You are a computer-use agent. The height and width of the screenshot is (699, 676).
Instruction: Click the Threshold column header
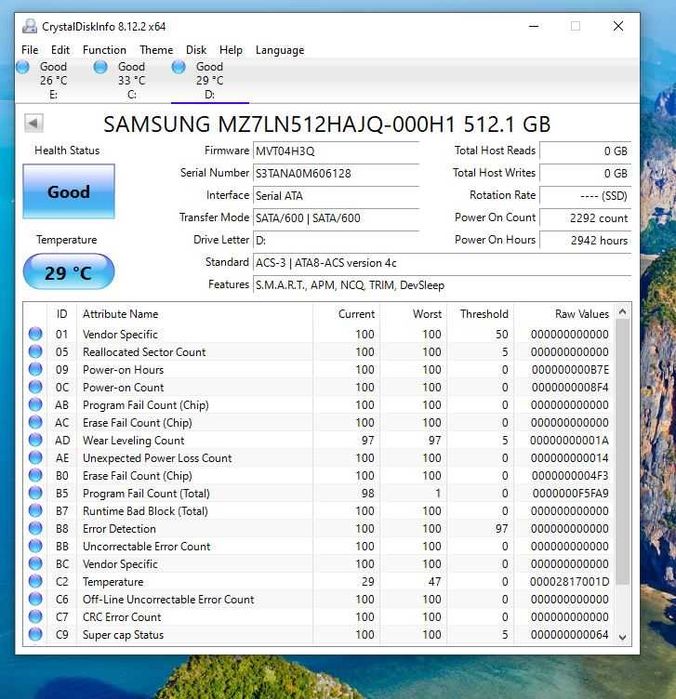click(x=480, y=314)
